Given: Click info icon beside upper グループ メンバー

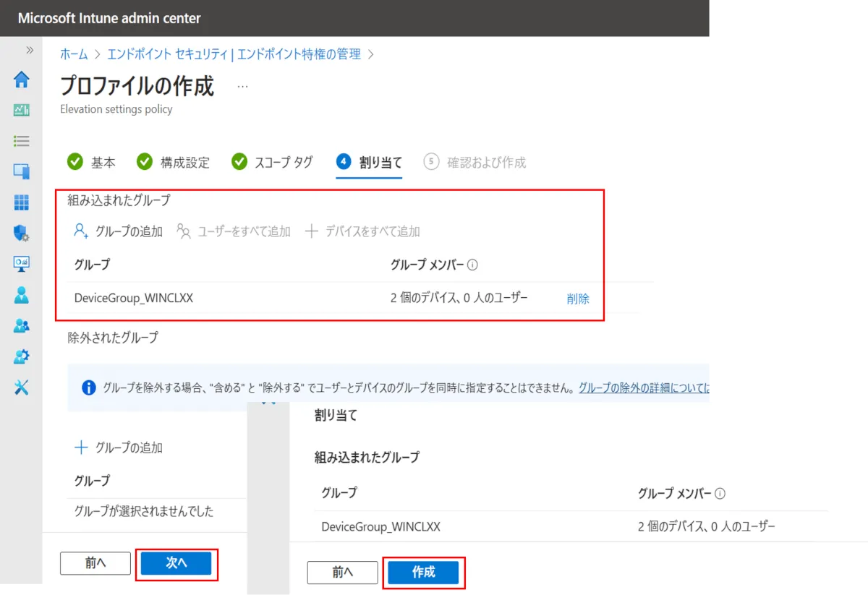Looking at the screenshot, I should tap(473, 265).
